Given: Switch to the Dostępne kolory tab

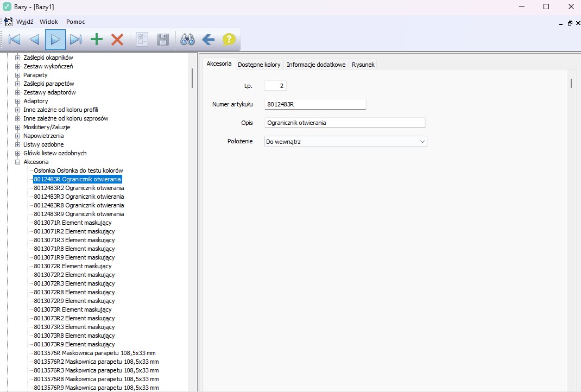Looking at the screenshot, I should click(x=259, y=65).
